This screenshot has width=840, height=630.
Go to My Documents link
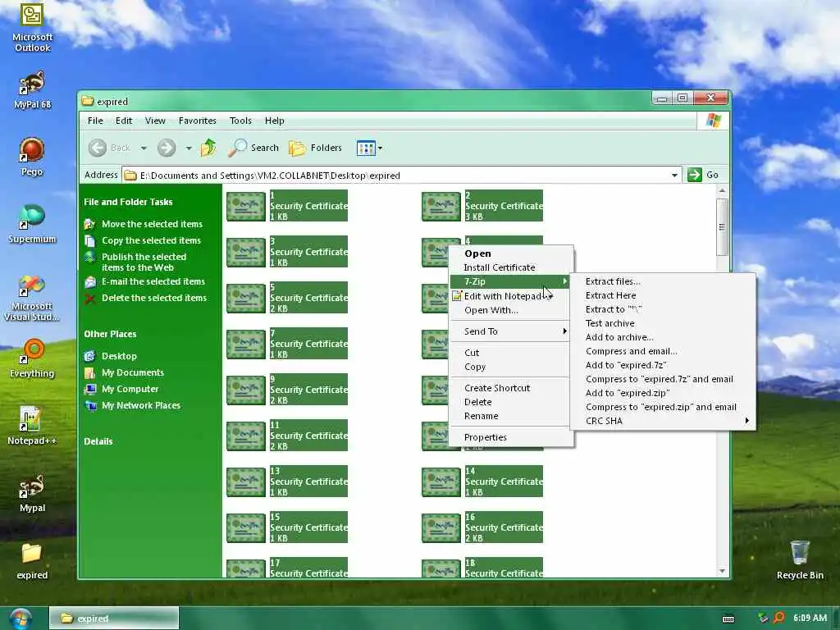pos(132,373)
